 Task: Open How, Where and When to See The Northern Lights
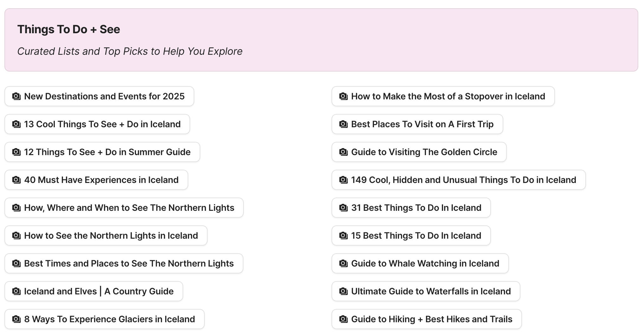[124, 208]
